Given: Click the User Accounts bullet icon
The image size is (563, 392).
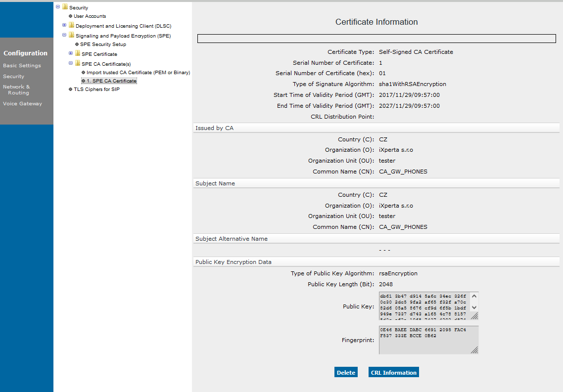Looking at the screenshot, I should coord(70,16).
